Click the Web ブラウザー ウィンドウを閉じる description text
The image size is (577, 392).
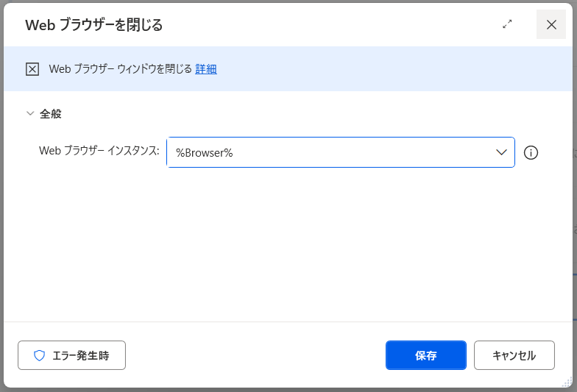pyautogui.click(x=120, y=69)
